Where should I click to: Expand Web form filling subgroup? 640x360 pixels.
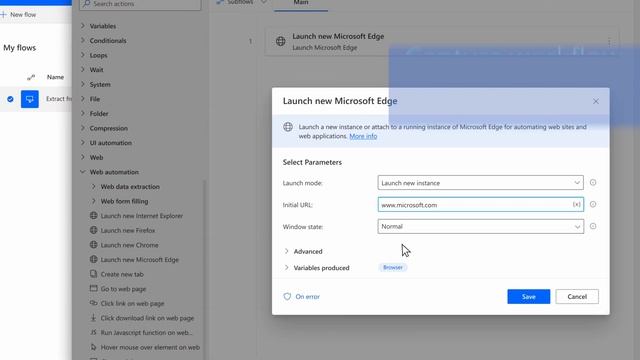(124, 201)
